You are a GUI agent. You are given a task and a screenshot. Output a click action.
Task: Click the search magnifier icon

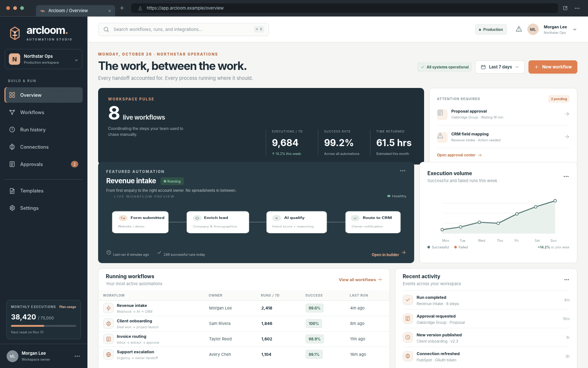coord(106,29)
